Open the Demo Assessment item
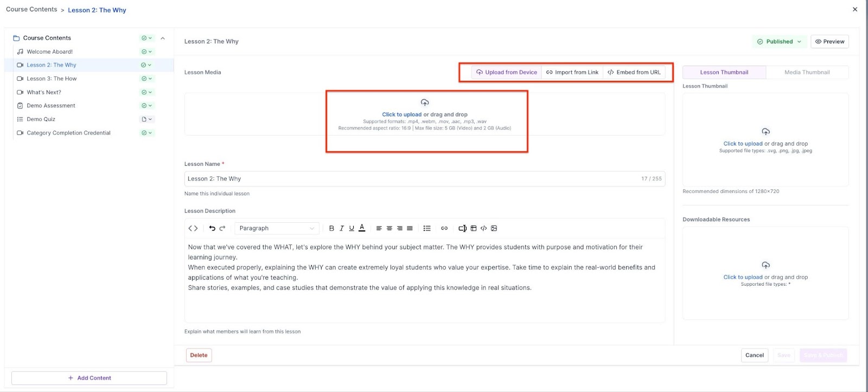 point(51,106)
